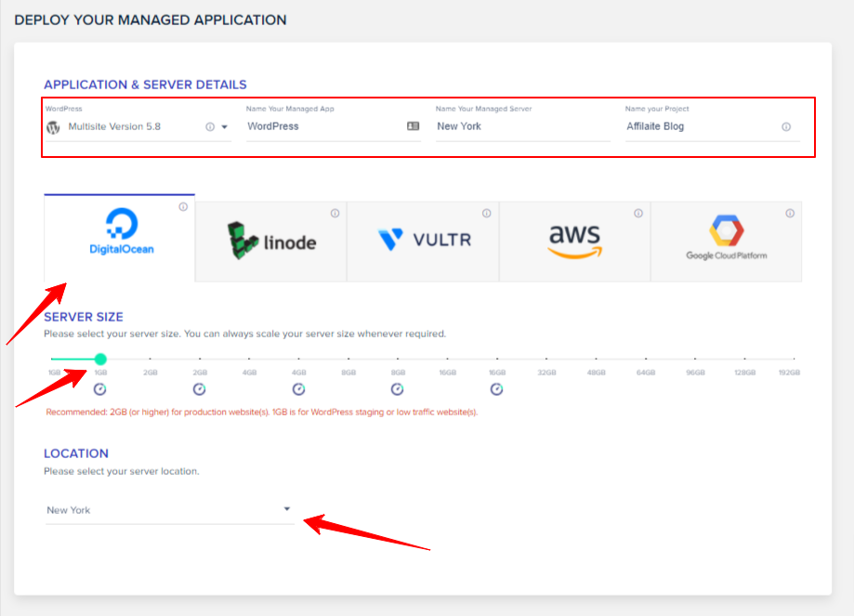The width and height of the screenshot is (854, 616).
Task: Select the Linode cloud provider
Action: pos(270,241)
